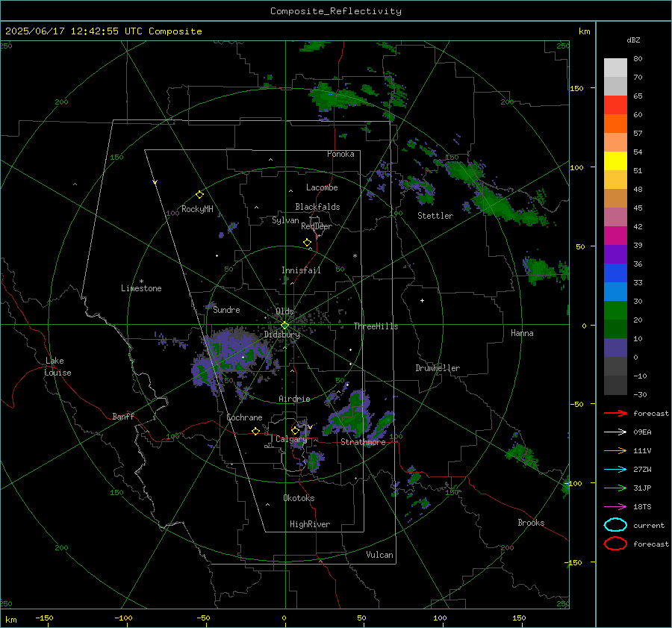Screen dimensions: 672x628
Task: Click the cyan current ellipse legend icon
Action: click(x=615, y=525)
